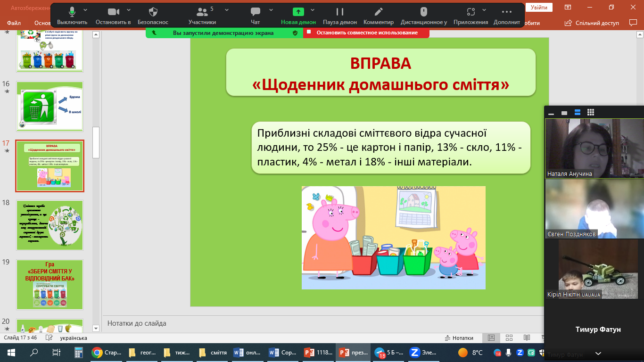The width and height of the screenshot is (644, 362).
Task: Click Кіріл Нікітін video tile
Action: pos(594,270)
